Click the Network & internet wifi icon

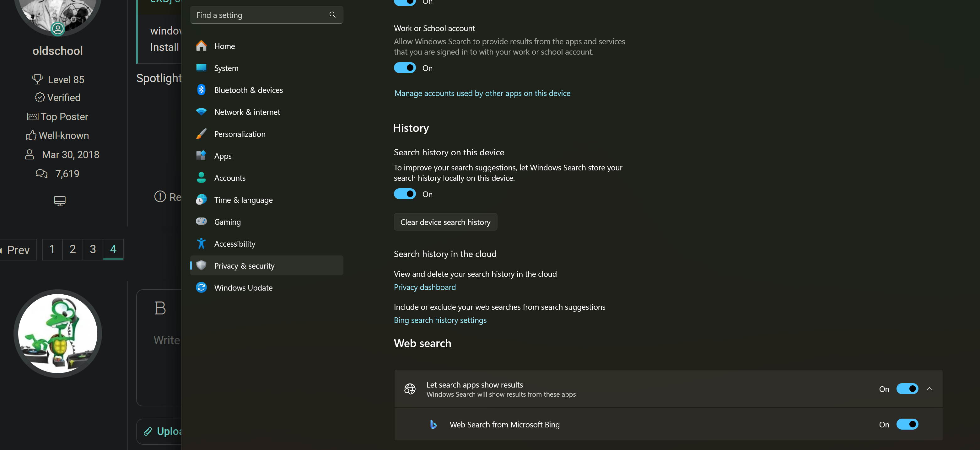tap(201, 112)
